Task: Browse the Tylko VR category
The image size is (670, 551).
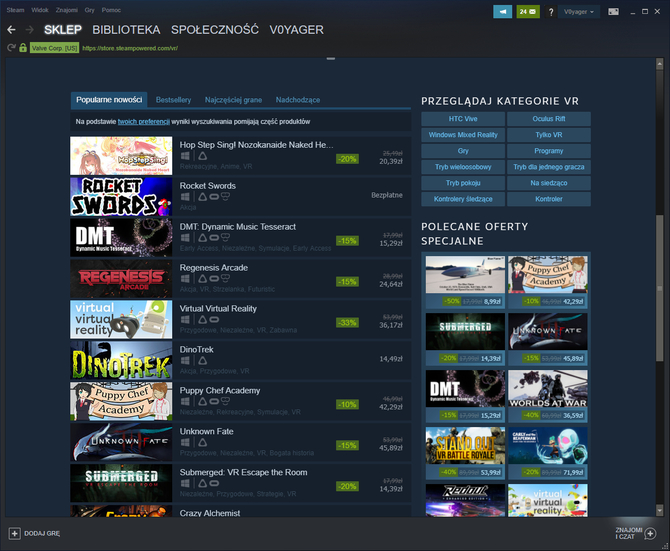Action: point(549,135)
